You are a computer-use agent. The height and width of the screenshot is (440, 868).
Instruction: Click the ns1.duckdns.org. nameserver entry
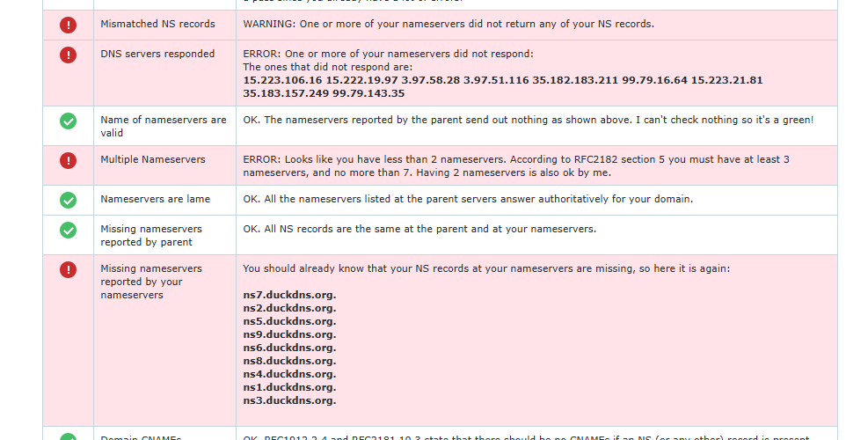click(289, 387)
